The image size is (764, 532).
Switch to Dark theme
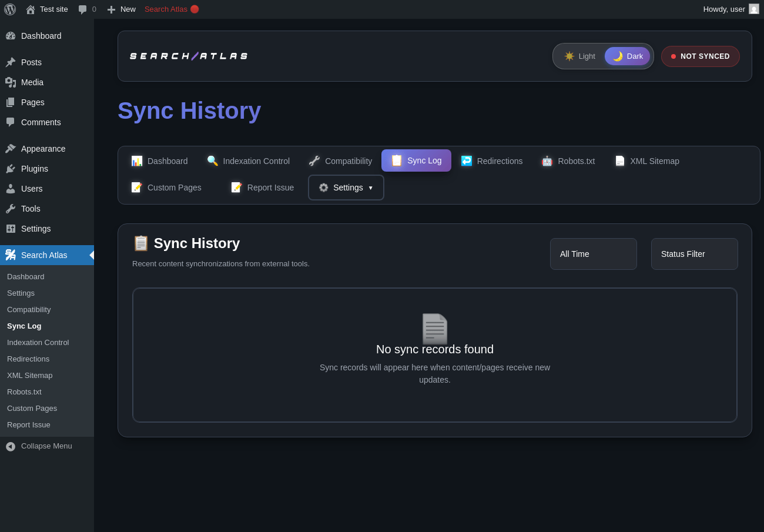628,56
